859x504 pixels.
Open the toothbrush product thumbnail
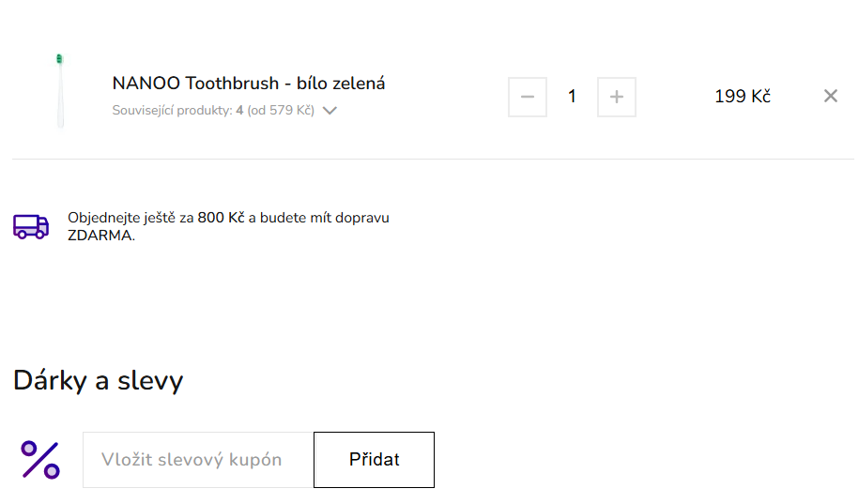pyautogui.click(x=60, y=90)
